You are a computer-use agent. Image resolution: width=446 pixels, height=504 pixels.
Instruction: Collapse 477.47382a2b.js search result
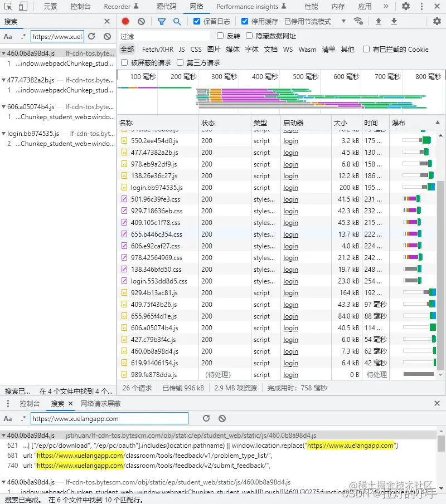click(x=3, y=80)
